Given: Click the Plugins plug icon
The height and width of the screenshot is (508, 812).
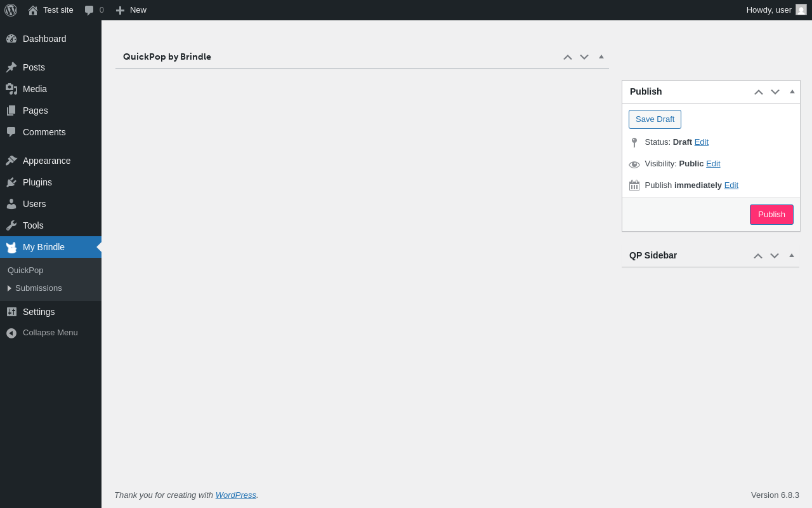Looking at the screenshot, I should coord(11,182).
